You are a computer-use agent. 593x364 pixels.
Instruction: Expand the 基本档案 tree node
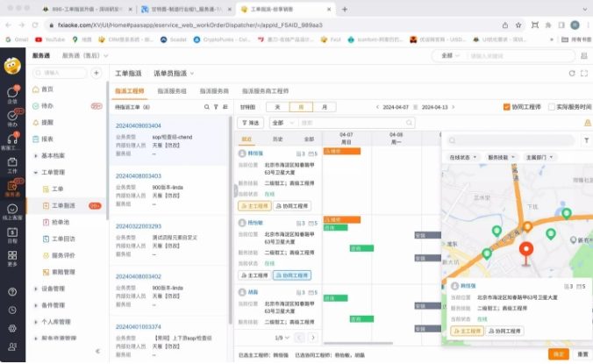coord(36,156)
